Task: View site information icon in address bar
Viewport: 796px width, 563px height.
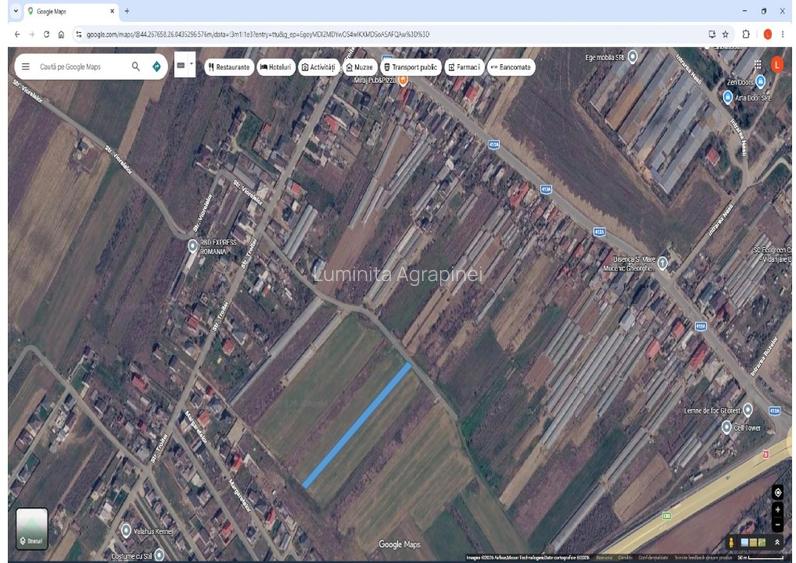Action: pos(79,34)
